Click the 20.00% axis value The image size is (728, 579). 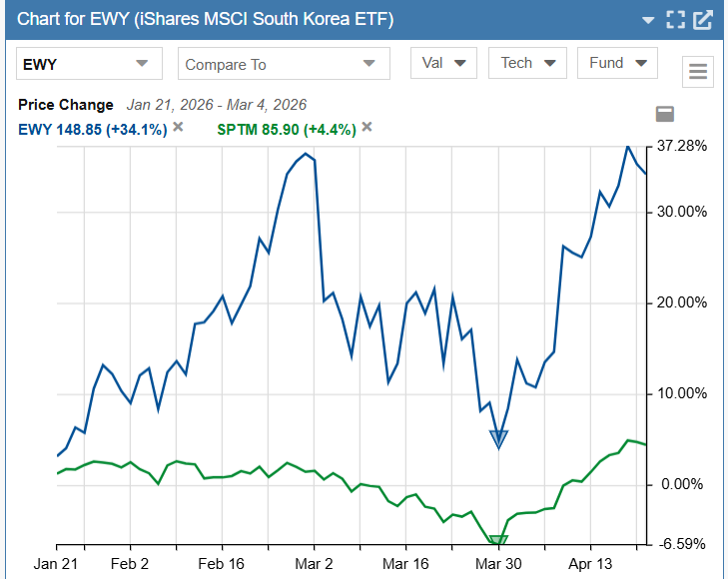click(x=682, y=302)
